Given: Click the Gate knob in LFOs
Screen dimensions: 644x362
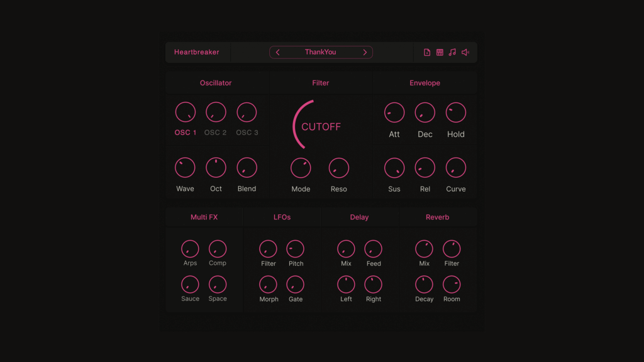Looking at the screenshot, I should click(296, 285).
